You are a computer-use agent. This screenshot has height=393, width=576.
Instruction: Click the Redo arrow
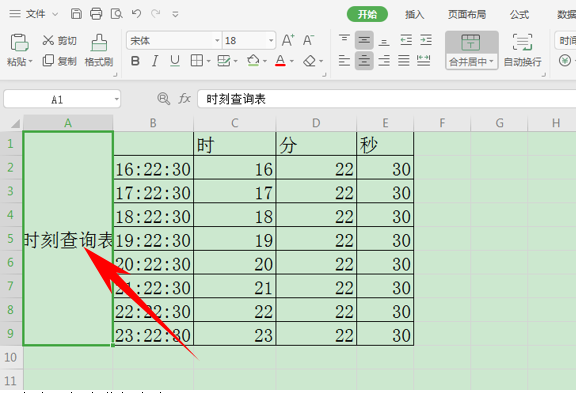click(x=156, y=14)
